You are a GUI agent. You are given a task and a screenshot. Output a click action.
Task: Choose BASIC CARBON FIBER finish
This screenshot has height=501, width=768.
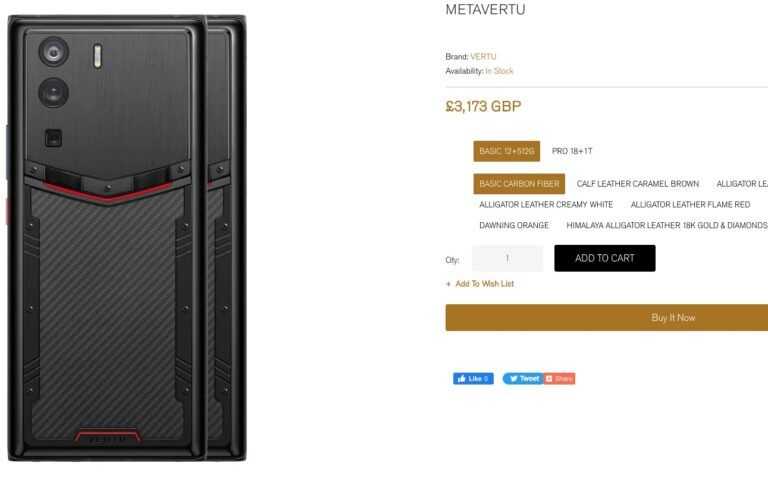[x=519, y=184]
